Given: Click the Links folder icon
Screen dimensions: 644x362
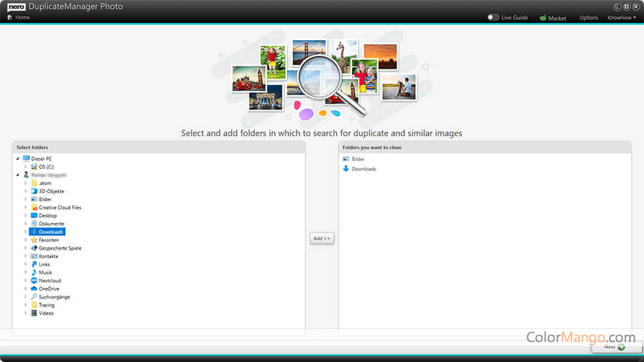Looking at the screenshot, I should (34, 264).
